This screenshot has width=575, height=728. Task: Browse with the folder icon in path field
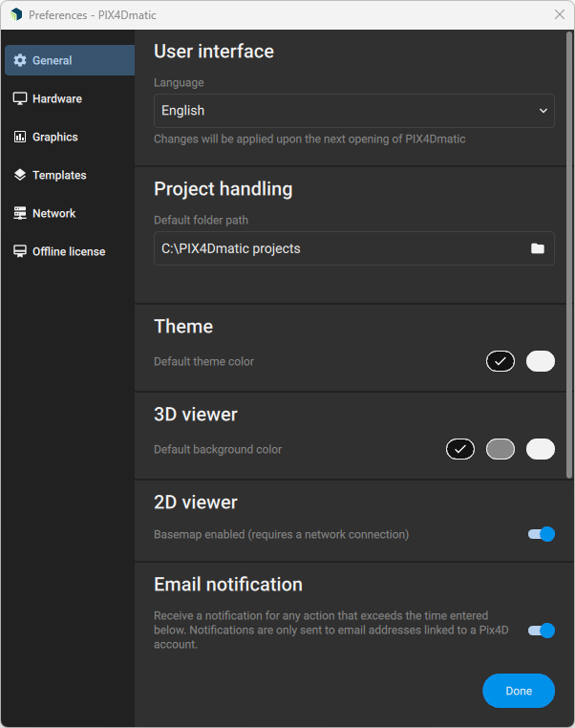click(538, 248)
